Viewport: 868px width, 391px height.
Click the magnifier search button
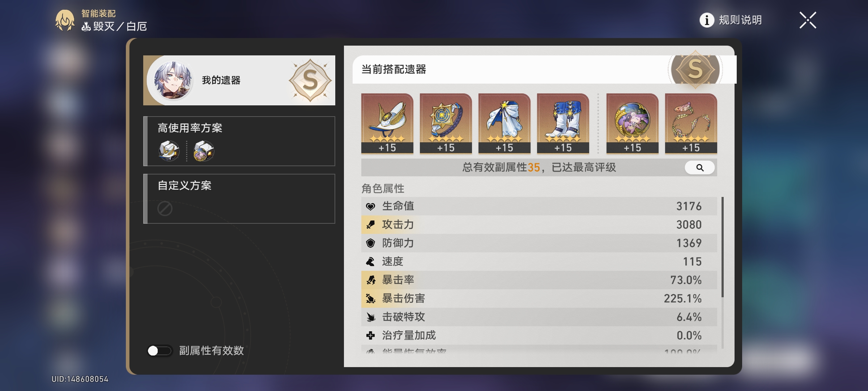click(700, 168)
